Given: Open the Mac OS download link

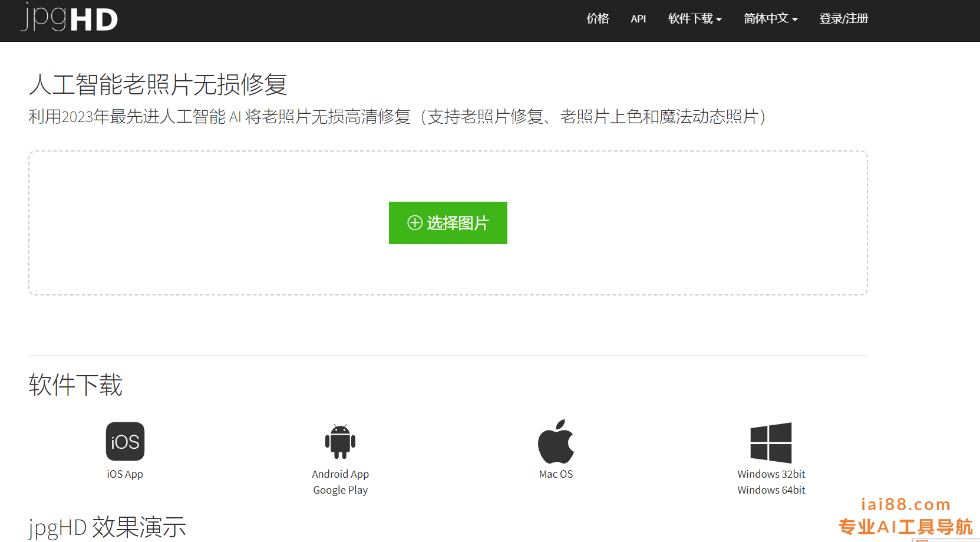Looking at the screenshot, I should coord(556,474).
